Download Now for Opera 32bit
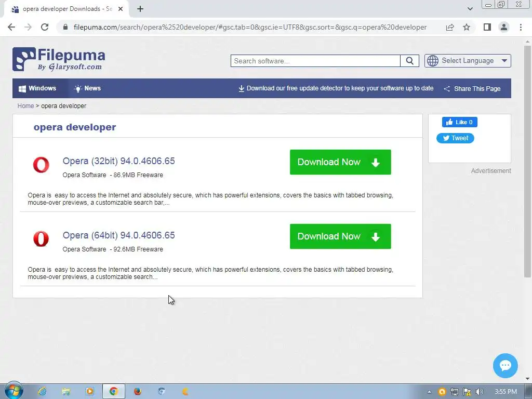The image size is (532, 399). pos(340,162)
